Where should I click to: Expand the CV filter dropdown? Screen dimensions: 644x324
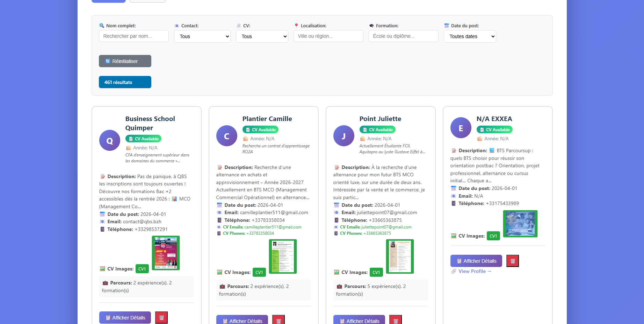pos(262,36)
